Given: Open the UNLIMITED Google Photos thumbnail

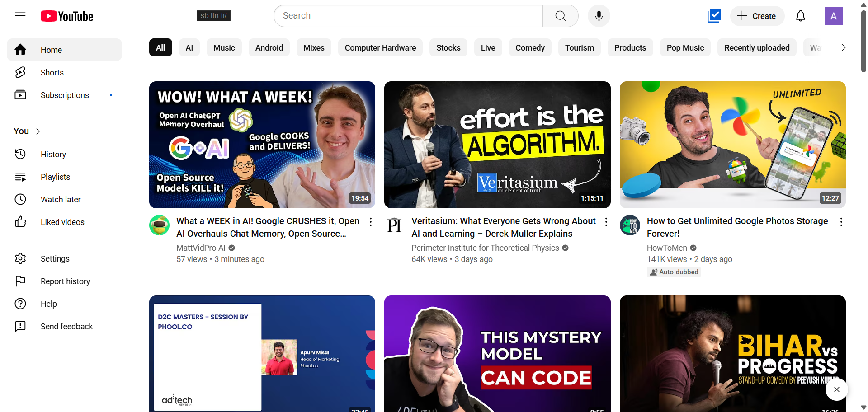Looking at the screenshot, I should (733, 145).
